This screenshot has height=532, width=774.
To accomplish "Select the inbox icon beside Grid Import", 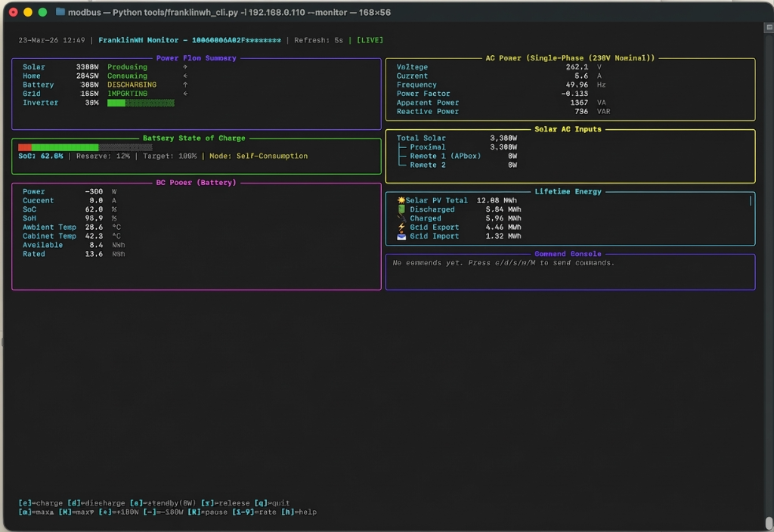I will [x=401, y=236].
